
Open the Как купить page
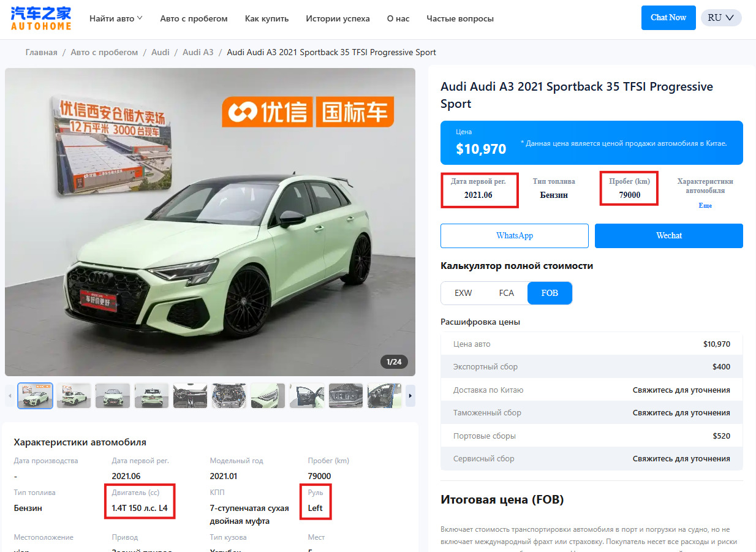[x=266, y=18]
